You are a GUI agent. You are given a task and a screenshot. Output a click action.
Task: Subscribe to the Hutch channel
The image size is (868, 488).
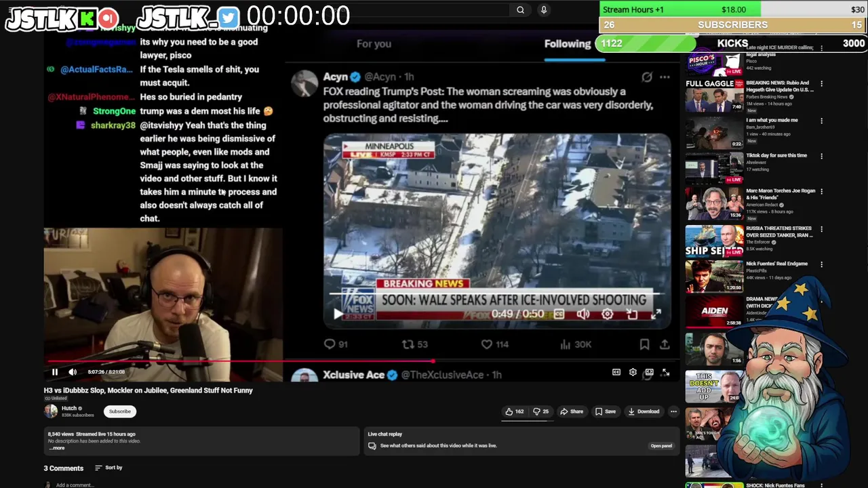coord(120,411)
